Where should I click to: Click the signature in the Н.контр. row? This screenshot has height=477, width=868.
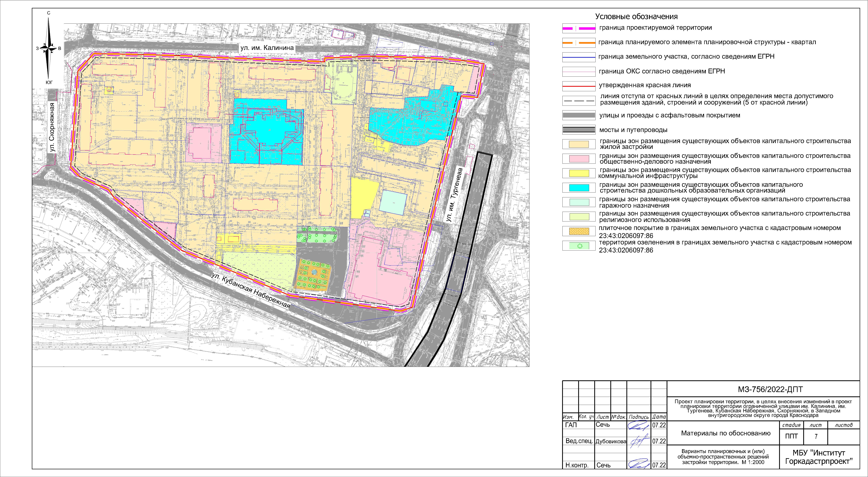tap(639, 464)
